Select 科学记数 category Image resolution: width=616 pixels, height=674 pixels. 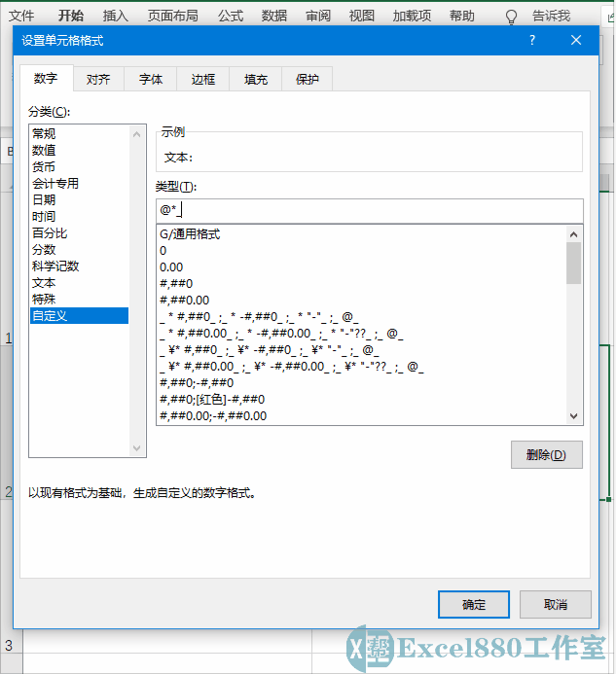tap(79, 266)
